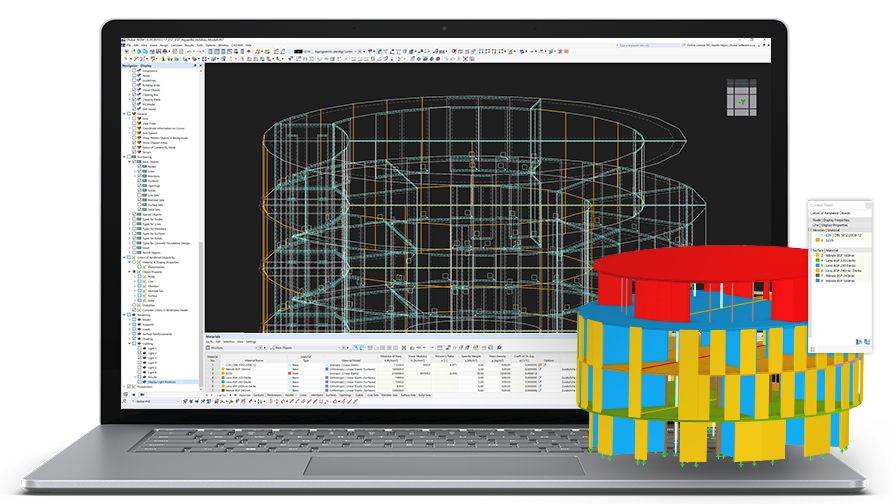Click the Material Name column header
The height and width of the screenshot is (504, 896).
coord(254,361)
